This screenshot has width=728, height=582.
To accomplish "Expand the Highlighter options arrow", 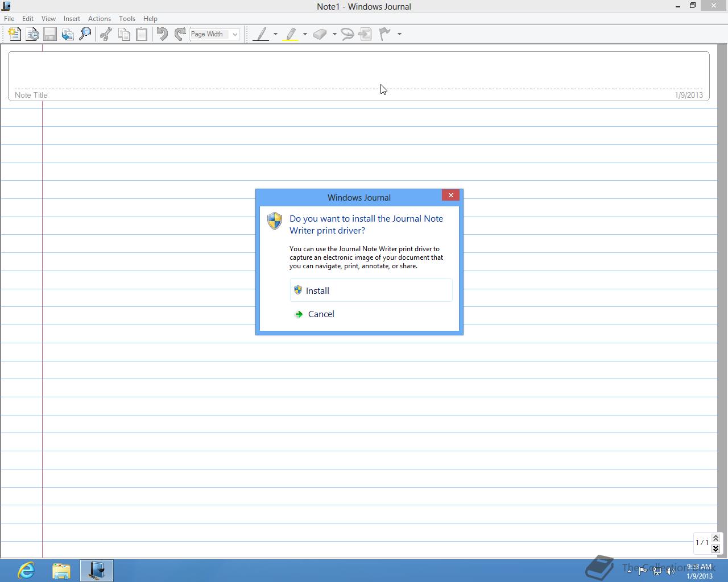I will (305, 34).
